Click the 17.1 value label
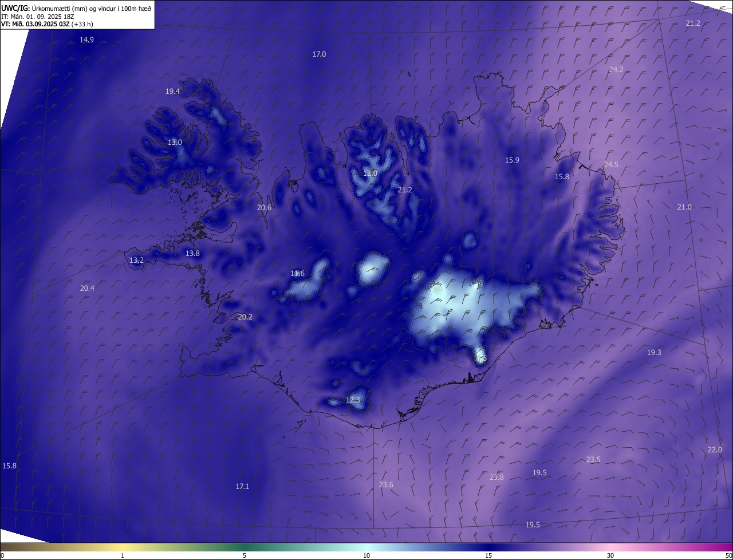 pos(242,486)
